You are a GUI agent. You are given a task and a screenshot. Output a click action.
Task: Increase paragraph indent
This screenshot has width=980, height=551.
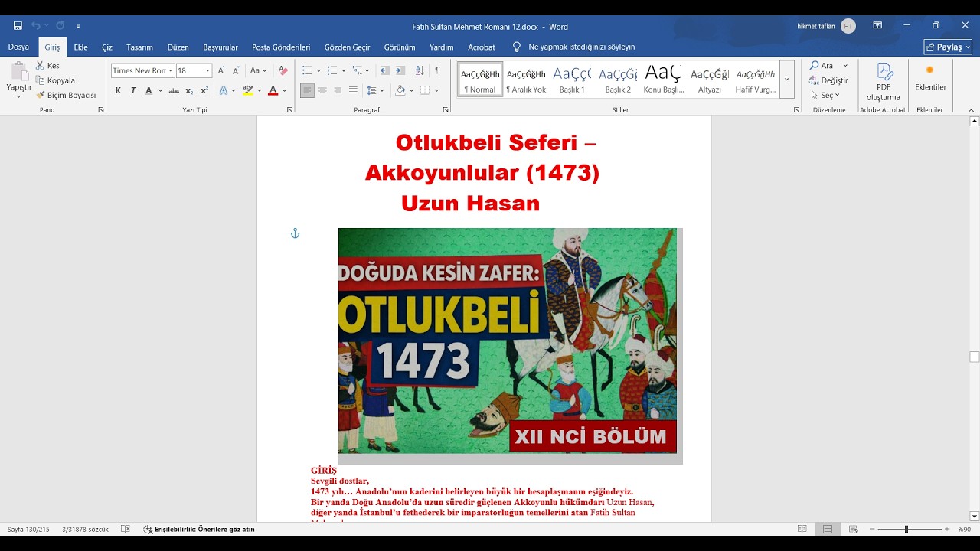click(x=401, y=70)
